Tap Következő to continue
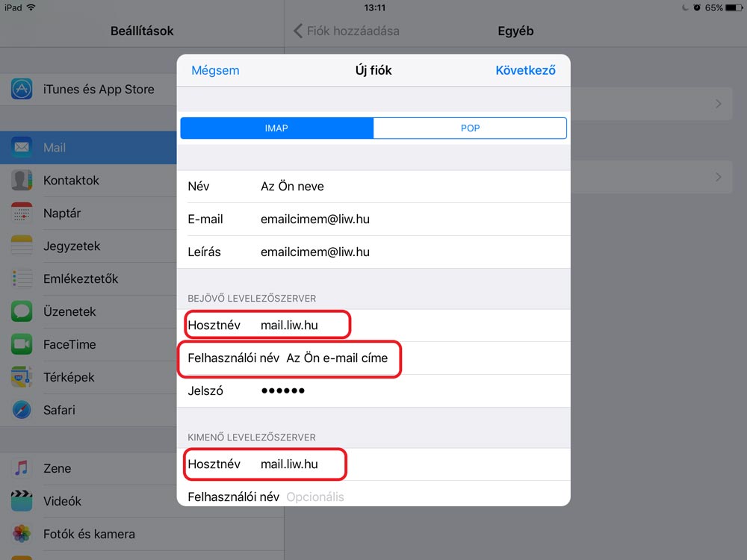Screen dimensions: 747x560 [525, 71]
